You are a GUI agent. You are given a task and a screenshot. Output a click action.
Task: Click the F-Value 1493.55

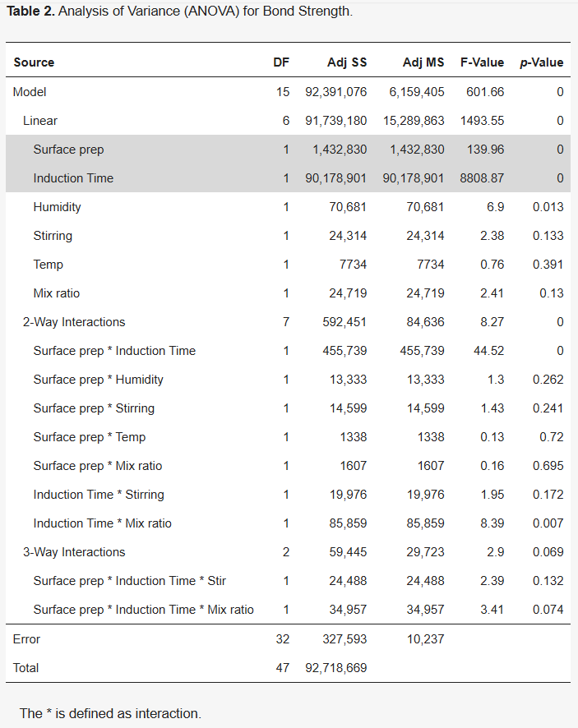coord(483,121)
